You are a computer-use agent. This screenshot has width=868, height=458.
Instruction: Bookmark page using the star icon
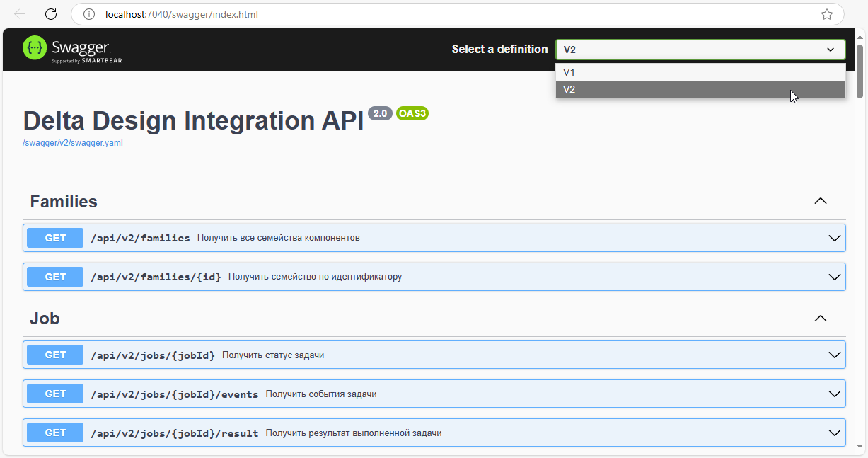point(826,14)
